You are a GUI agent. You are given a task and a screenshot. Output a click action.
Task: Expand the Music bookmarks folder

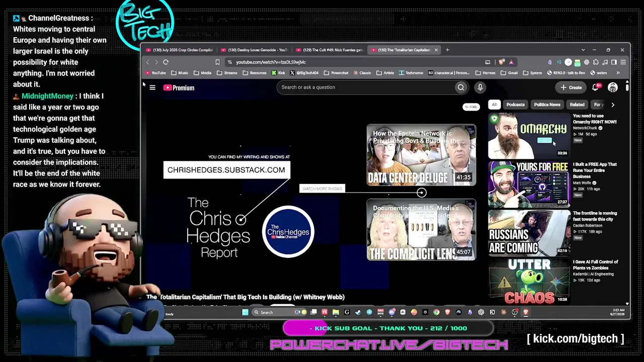click(180, 73)
